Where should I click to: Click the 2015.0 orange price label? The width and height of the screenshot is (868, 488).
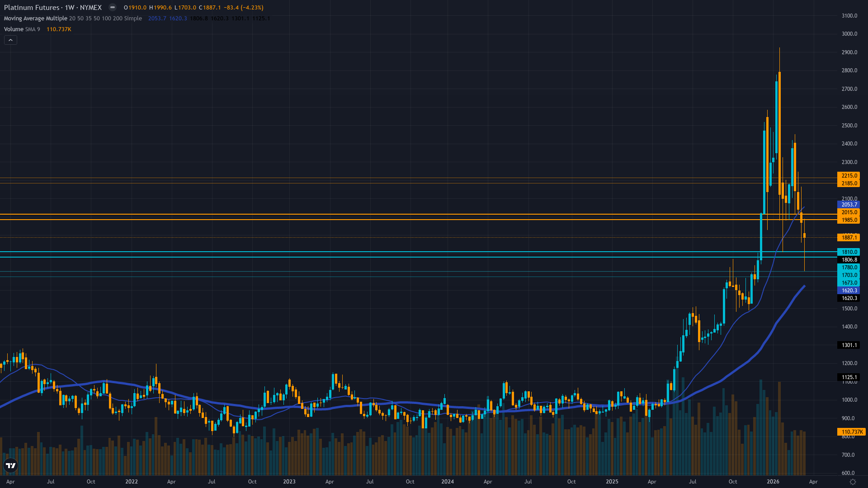point(849,212)
